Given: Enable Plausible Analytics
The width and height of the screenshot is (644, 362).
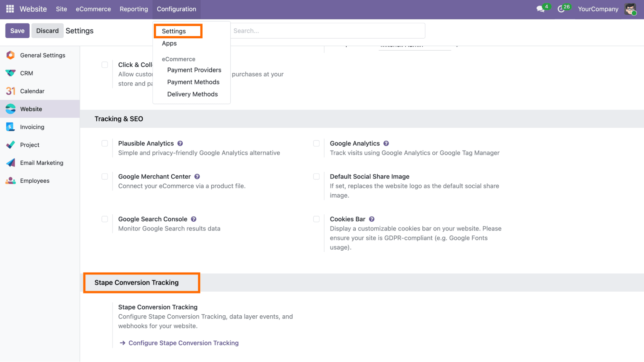Looking at the screenshot, I should coord(104,143).
